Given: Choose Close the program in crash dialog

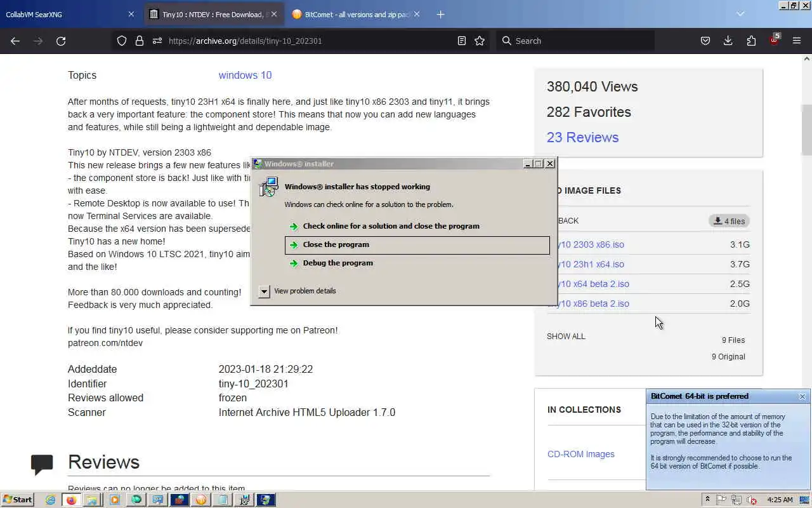Looking at the screenshot, I should pyautogui.click(x=417, y=244).
